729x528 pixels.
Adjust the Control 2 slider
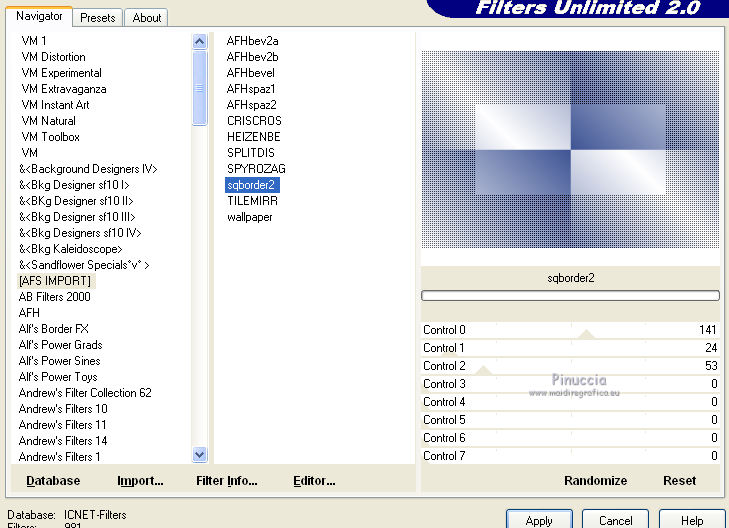[x=570, y=366]
